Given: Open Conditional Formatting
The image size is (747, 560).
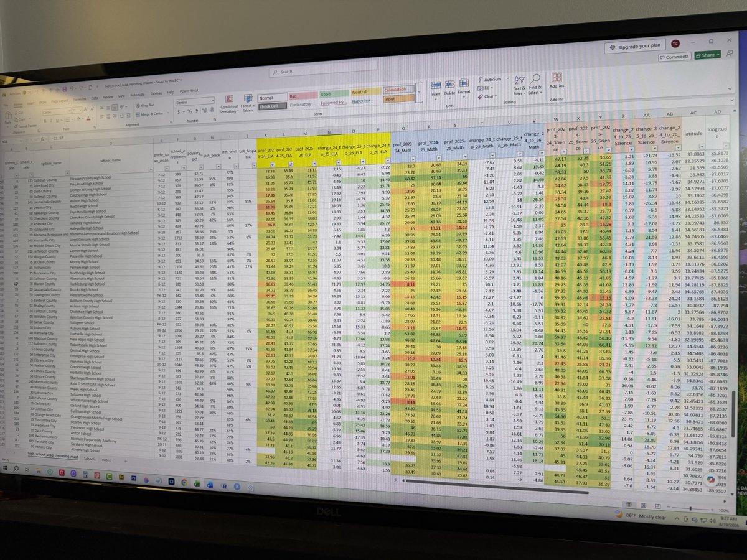Looking at the screenshot, I should click(229, 103).
